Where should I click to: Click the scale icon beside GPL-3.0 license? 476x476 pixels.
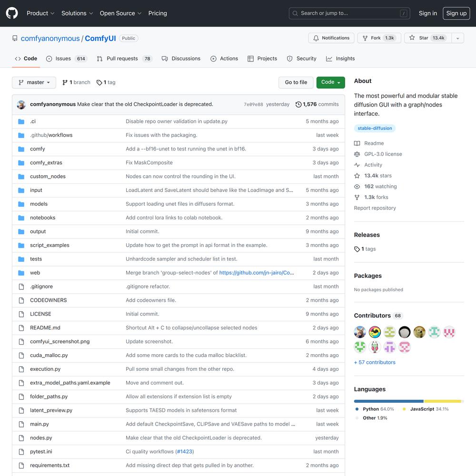pos(357,154)
